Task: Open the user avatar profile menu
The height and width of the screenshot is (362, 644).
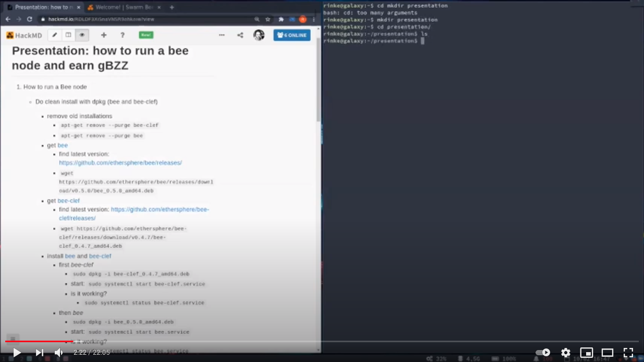Action: pyautogui.click(x=259, y=35)
